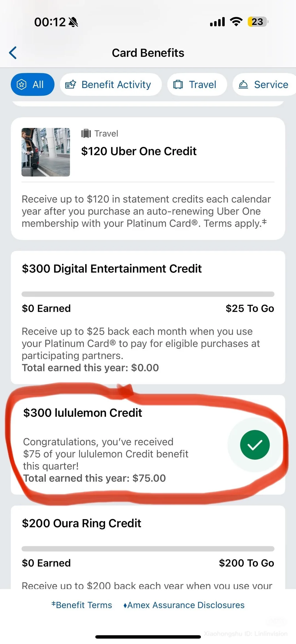Tap the ticket icon beside Benefit Activity

(x=70, y=85)
